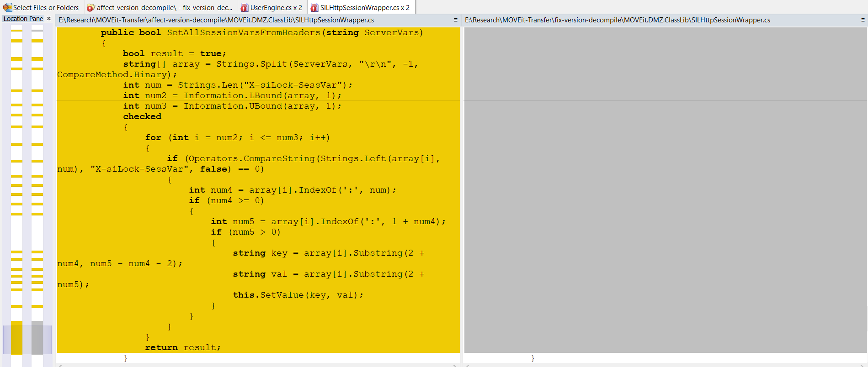
Task: Click the line 'bool result = true;'
Action: click(x=174, y=53)
